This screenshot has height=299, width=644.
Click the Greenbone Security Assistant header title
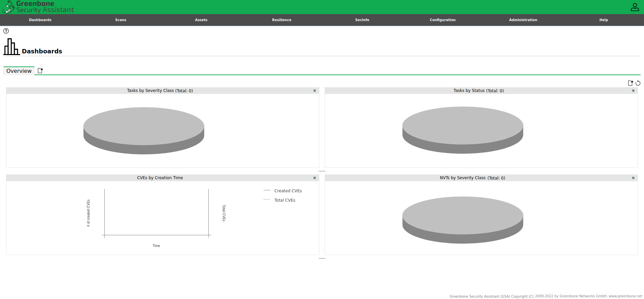tap(45, 7)
